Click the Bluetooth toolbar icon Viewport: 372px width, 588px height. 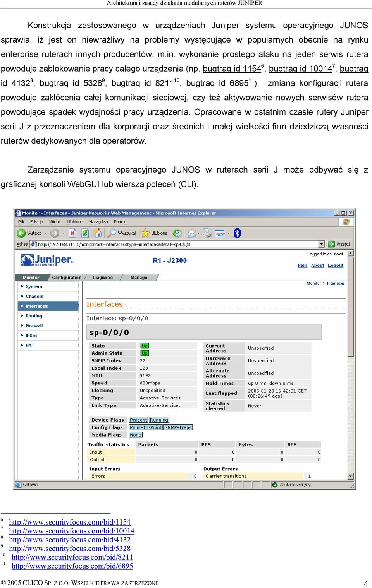point(237,233)
